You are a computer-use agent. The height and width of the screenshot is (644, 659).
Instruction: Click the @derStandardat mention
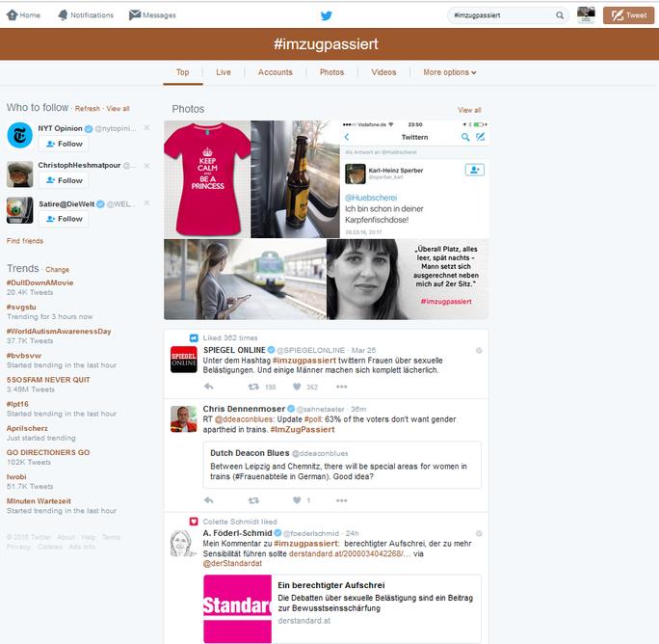pos(232,564)
